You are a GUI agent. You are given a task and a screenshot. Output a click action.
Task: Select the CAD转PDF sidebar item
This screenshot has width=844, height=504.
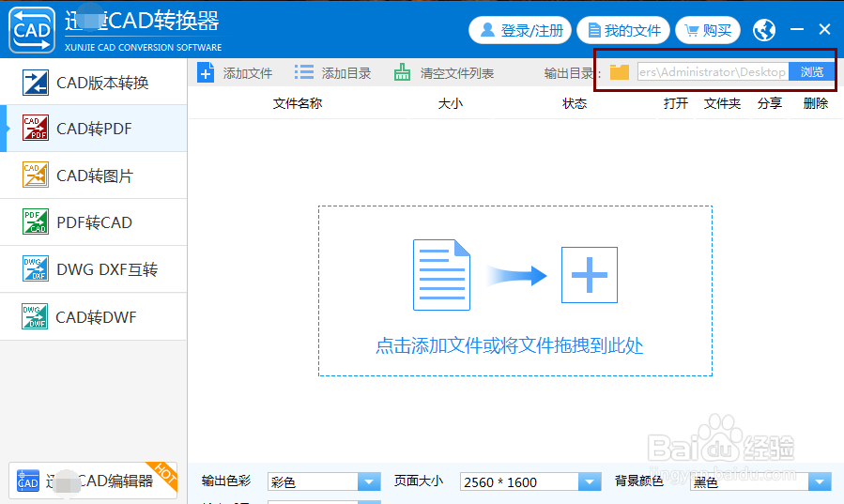94,129
